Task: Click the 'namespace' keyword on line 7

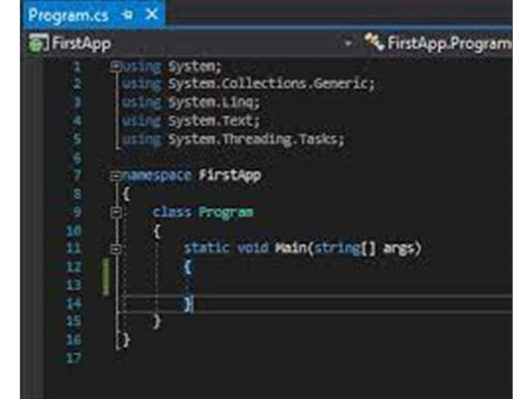Action: [156, 176]
